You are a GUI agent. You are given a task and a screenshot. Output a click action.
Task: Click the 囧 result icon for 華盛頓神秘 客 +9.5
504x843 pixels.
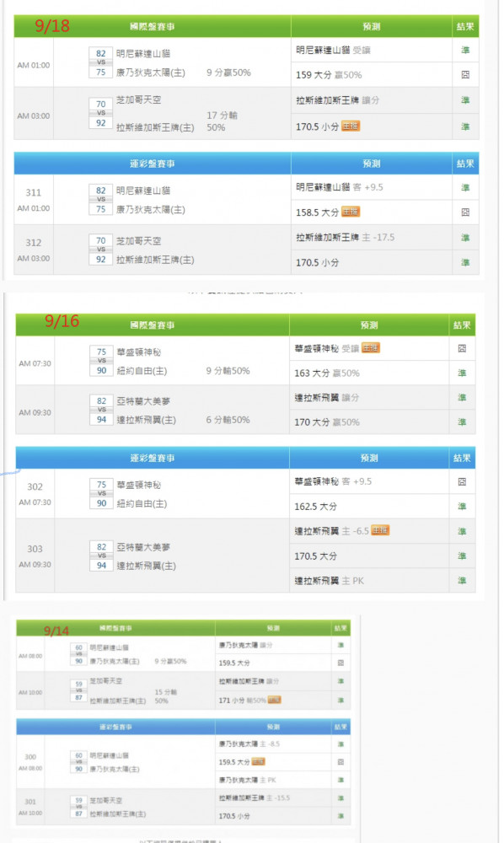(462, 481)
